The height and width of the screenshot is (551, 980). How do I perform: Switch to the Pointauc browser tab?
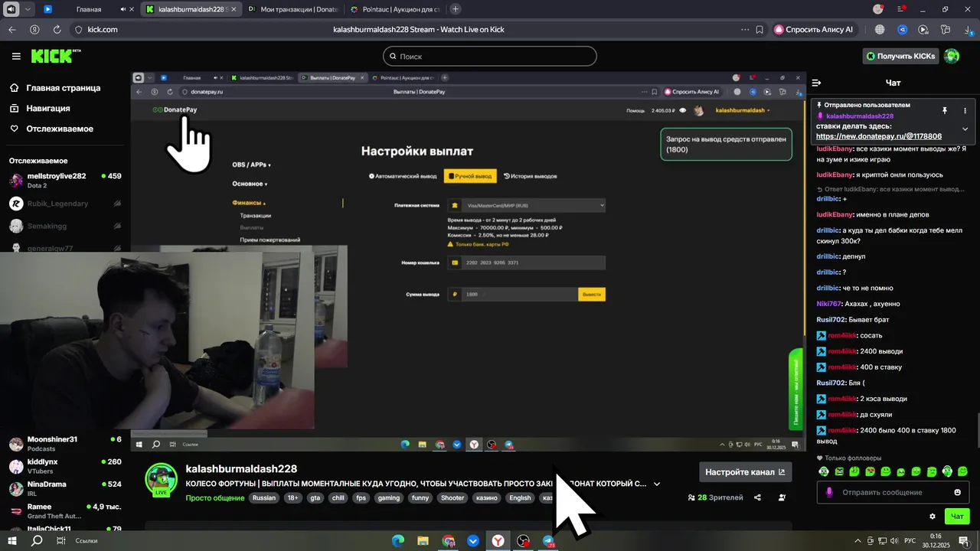pos(395,9)
